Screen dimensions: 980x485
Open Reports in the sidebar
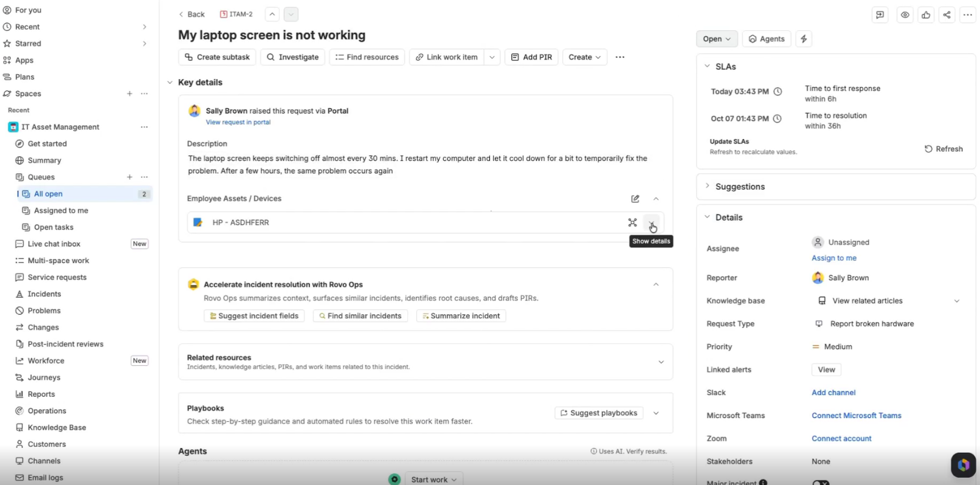[41, 394]
